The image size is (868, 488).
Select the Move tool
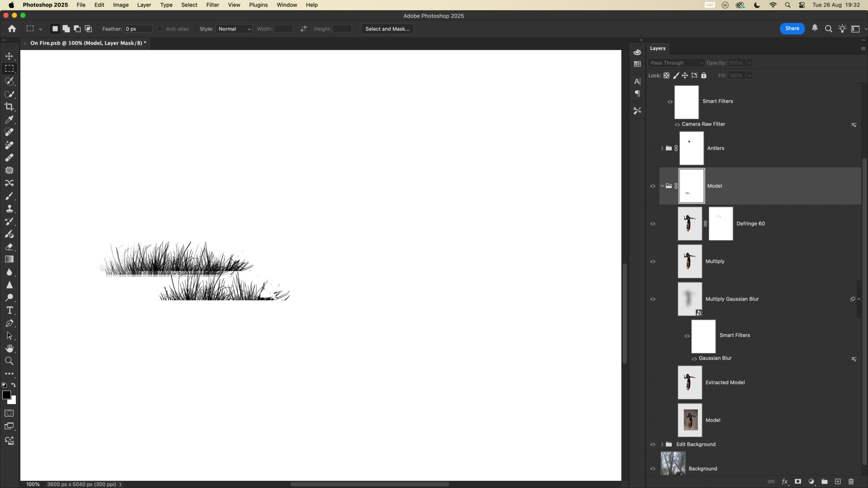9,56
